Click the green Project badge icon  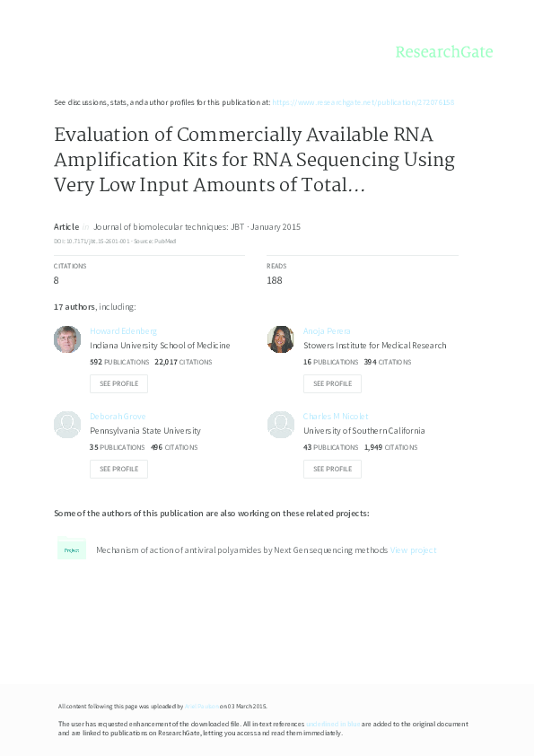pos(71,549)
